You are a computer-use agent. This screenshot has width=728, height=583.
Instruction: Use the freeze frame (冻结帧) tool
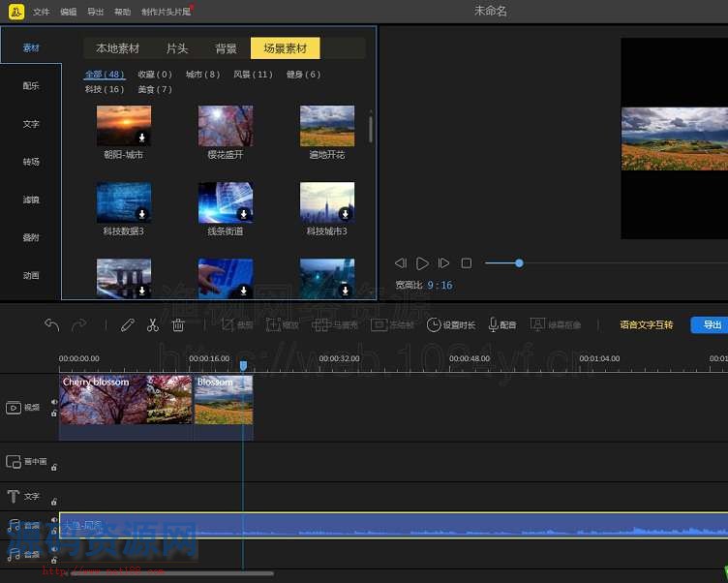[392, 324]
